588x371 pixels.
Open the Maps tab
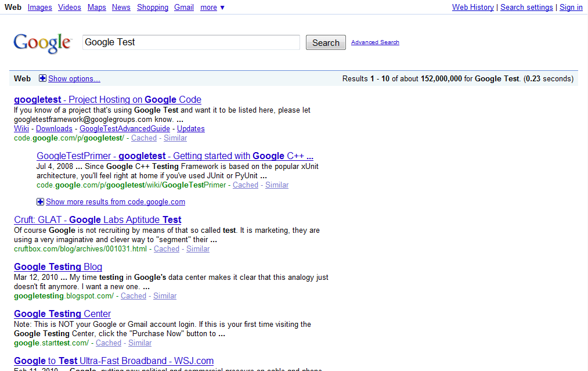[97, 8]
